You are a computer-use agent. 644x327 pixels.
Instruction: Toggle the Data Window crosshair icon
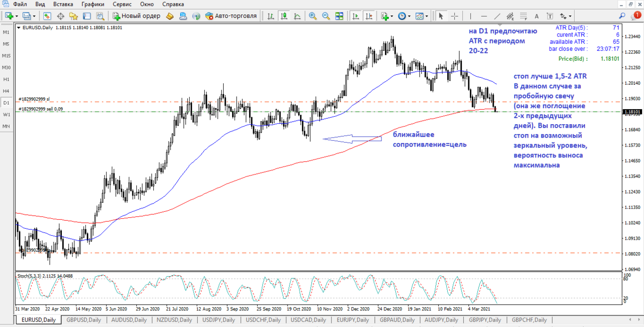(x=60, y=16)
